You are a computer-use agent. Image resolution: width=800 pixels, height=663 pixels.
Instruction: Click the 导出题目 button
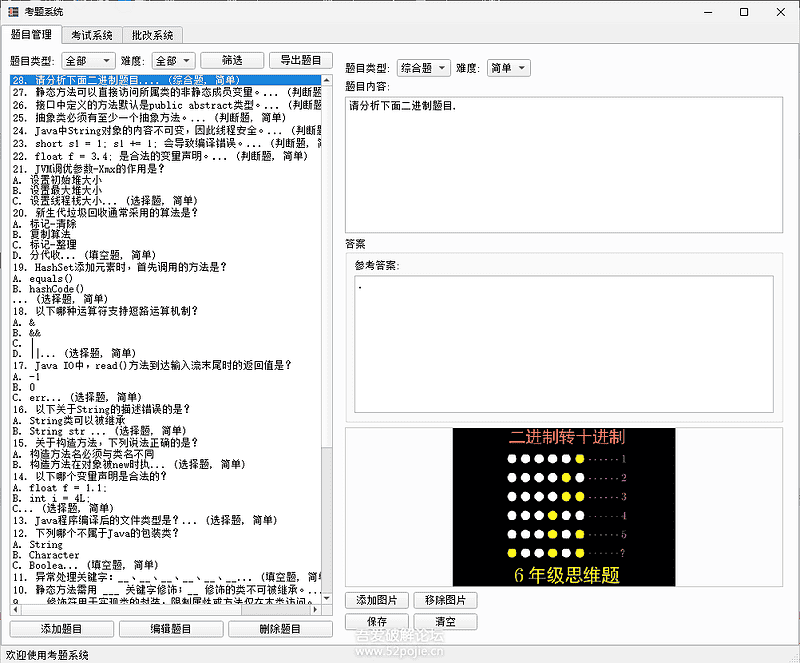click(301, 60)
